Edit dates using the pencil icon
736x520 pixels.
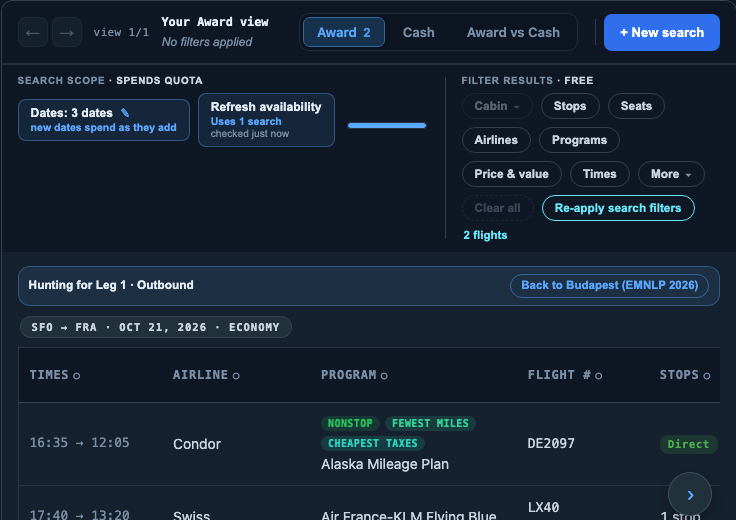pos(125,113)
